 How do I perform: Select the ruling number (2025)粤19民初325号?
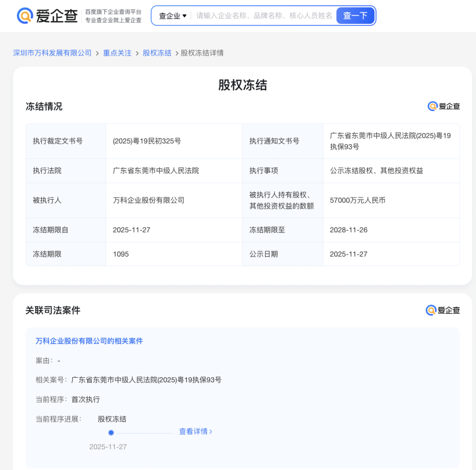click(147, 141)
